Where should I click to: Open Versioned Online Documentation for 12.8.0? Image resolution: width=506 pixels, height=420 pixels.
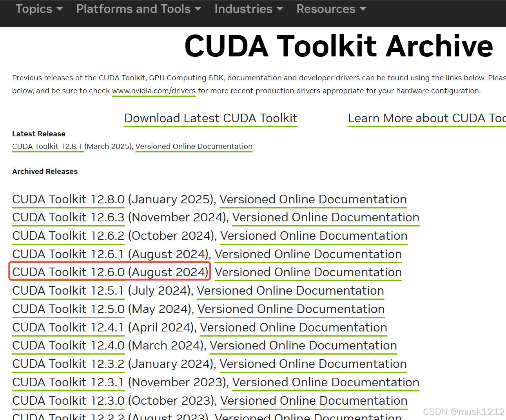(x=313, y=199)
